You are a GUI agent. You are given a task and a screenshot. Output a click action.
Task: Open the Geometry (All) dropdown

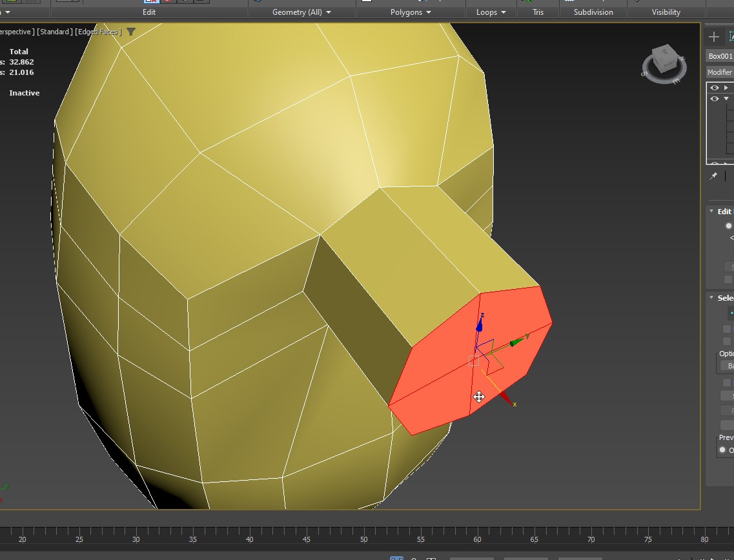coord(301,12)
